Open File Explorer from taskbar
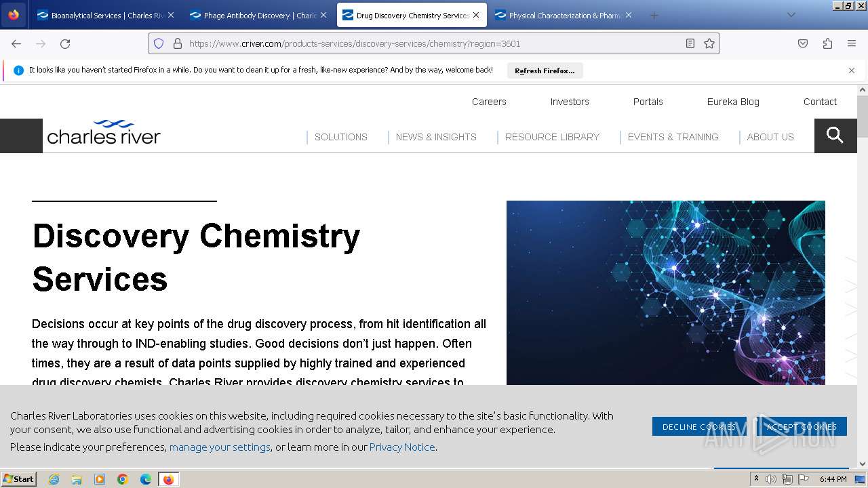Screen dimensions: 868x488 tap(77, 479)
